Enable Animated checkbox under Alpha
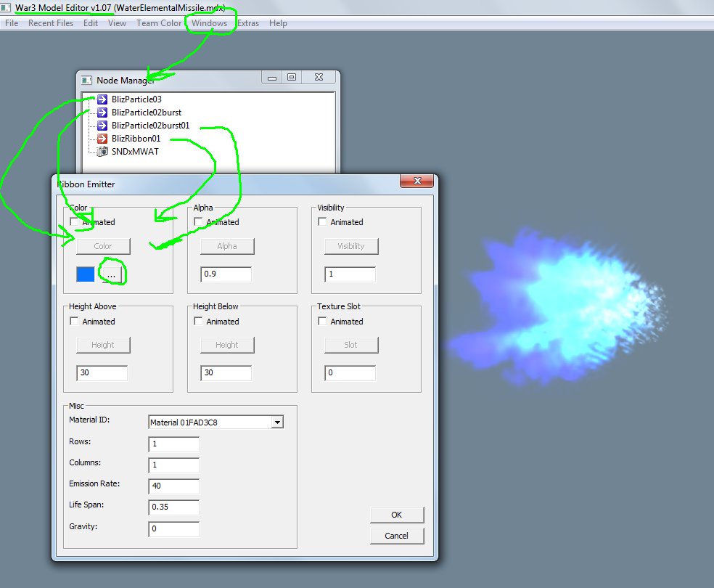Screen dimensions: 714x588 tap(198, 221)
